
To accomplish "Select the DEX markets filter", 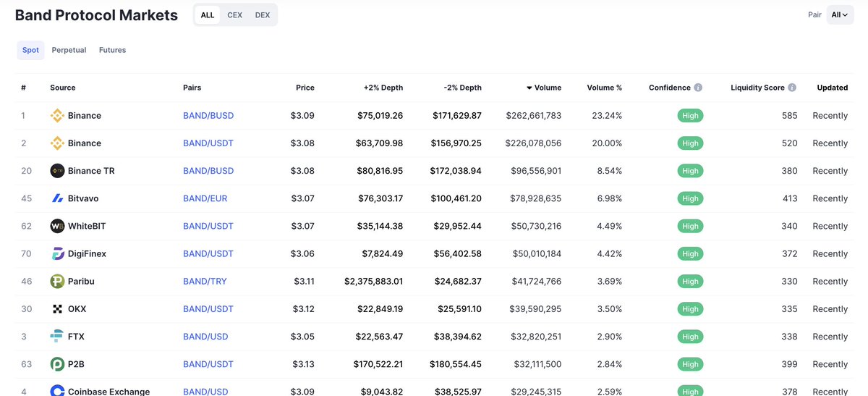I will click(x=263, y=14).
